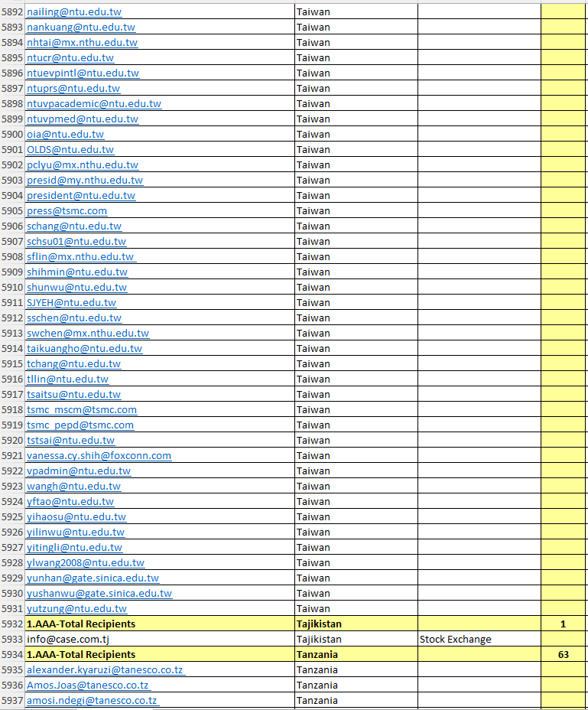Open amosi.ndegi@tanesco.co.tz link
588x710 pixels.
93,701
